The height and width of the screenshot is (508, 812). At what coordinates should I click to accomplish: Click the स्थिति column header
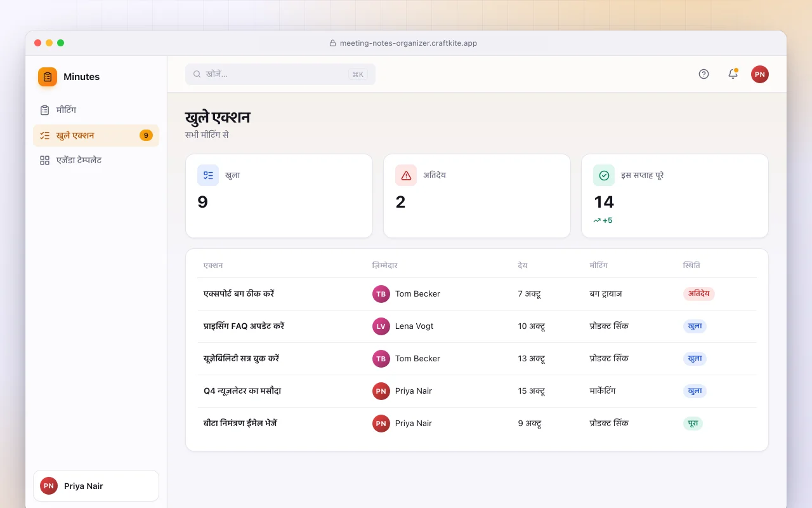click(691, 265)
